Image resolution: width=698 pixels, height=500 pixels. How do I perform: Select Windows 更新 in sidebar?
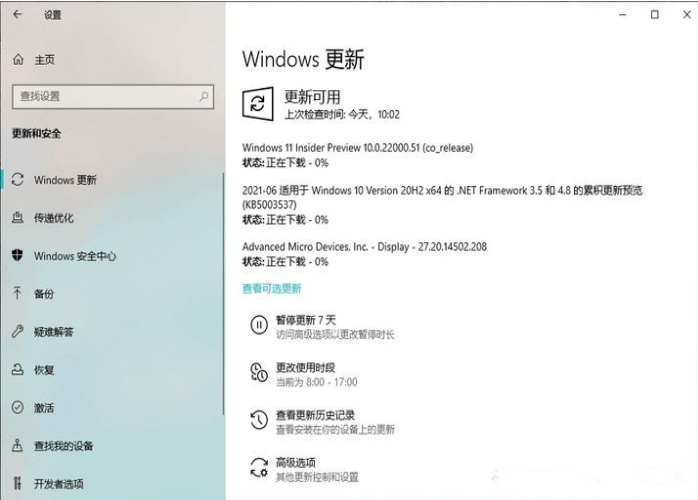65,180
